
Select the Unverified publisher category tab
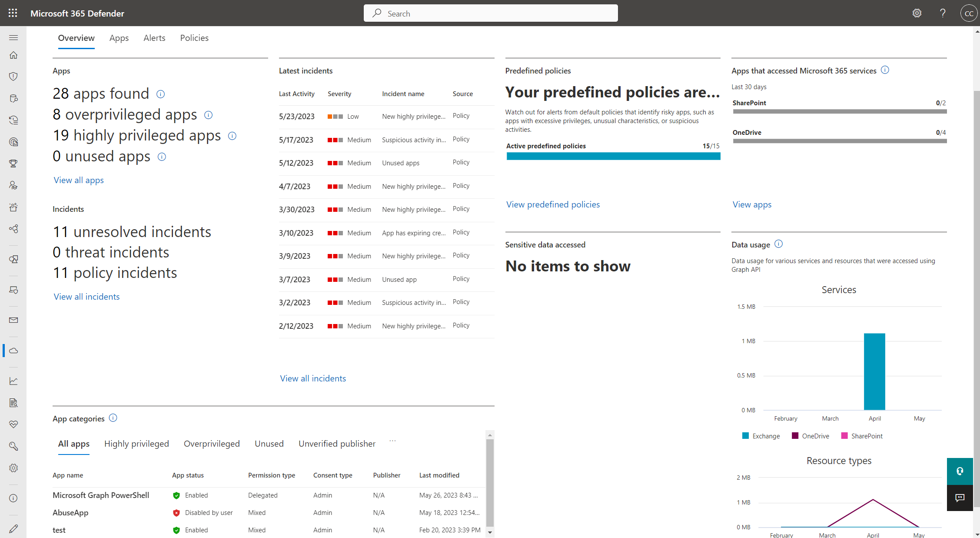(337, 444)
